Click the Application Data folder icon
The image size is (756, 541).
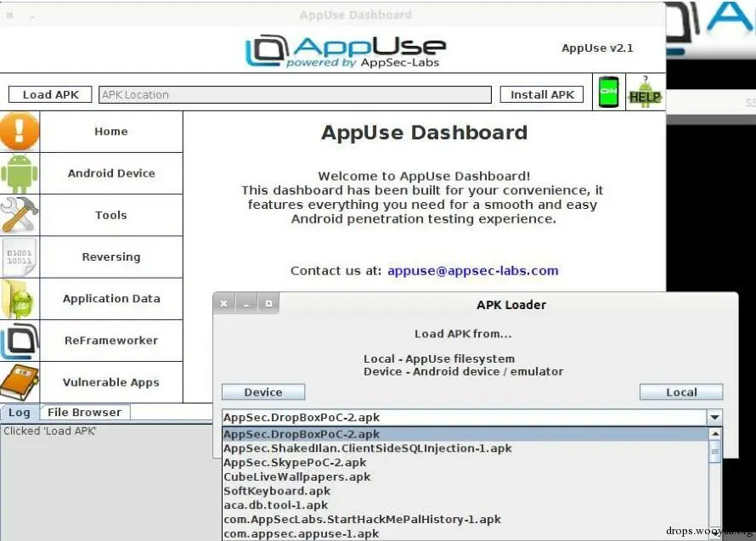point(20,299)
